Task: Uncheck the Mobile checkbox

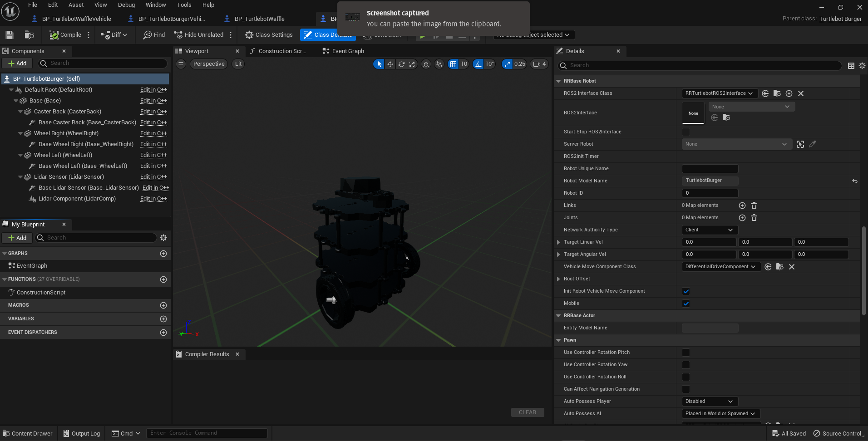Action: (686, 304)
